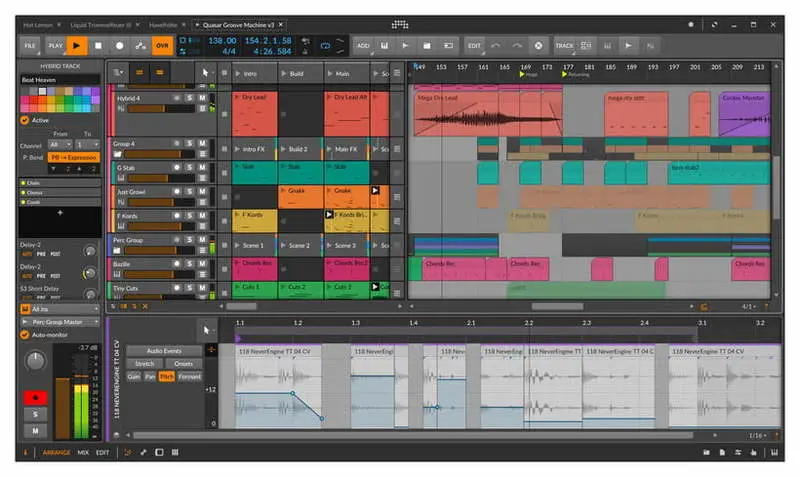The image size is (800, 477).
Task: Select the Pitch expression button
Action: coord(166,376)
